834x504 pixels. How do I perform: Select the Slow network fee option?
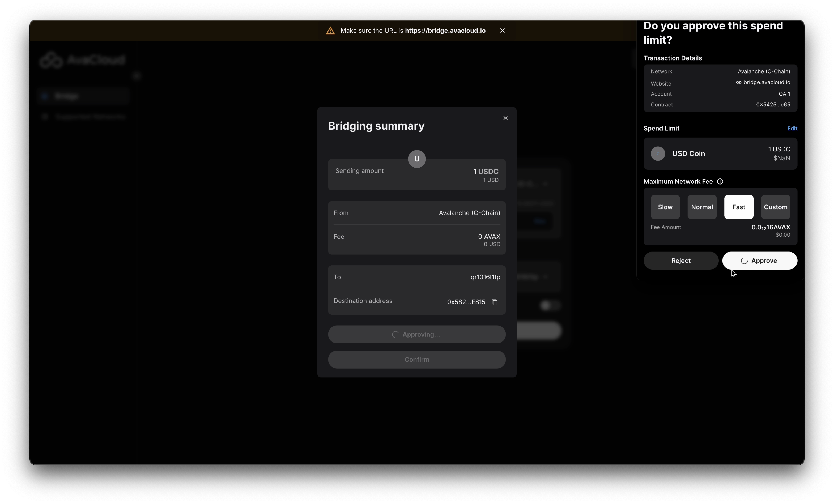pos(665,207)
